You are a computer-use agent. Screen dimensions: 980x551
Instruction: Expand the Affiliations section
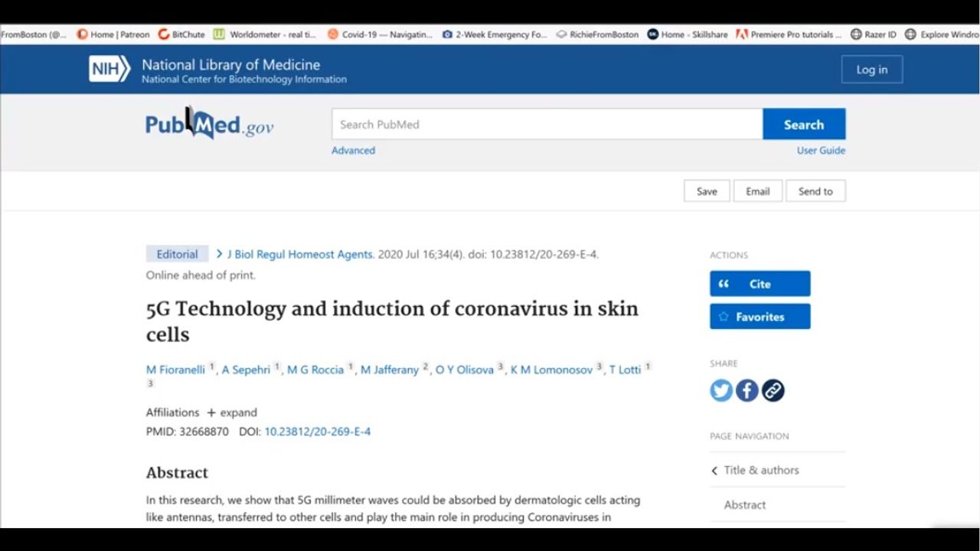(232, 412)
